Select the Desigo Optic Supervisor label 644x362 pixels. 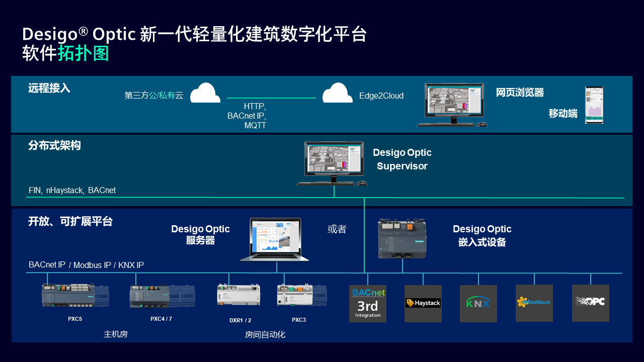pyautogui.click(x=402, y=159)
